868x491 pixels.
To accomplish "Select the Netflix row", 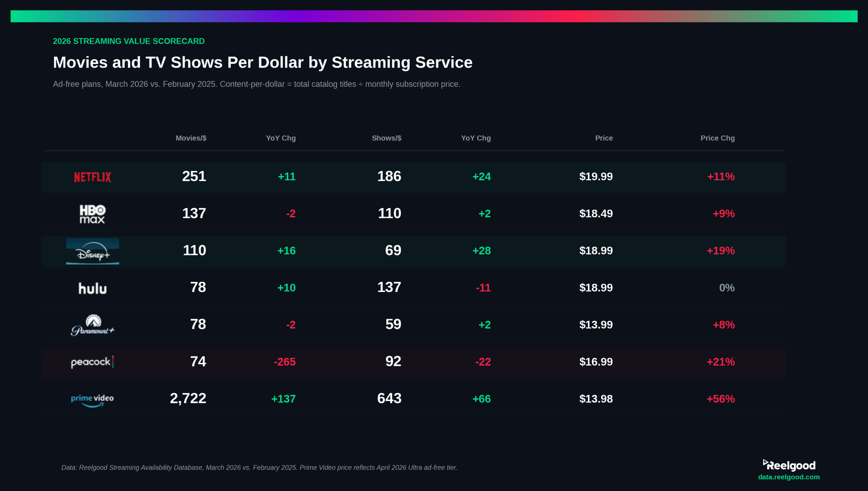I will pyautogui.click(x=434, y=177).
